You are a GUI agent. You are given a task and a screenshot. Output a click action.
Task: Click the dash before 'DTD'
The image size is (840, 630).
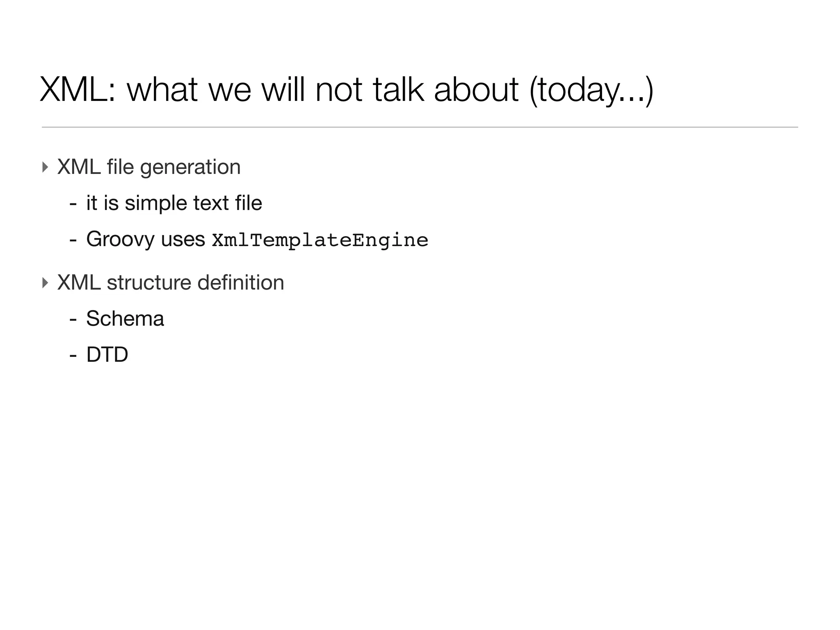73,356
